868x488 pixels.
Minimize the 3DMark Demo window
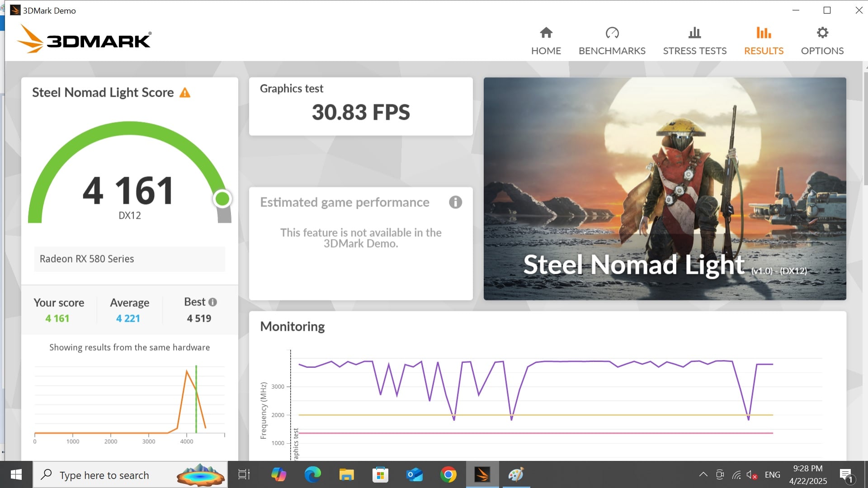coord(796,10)
